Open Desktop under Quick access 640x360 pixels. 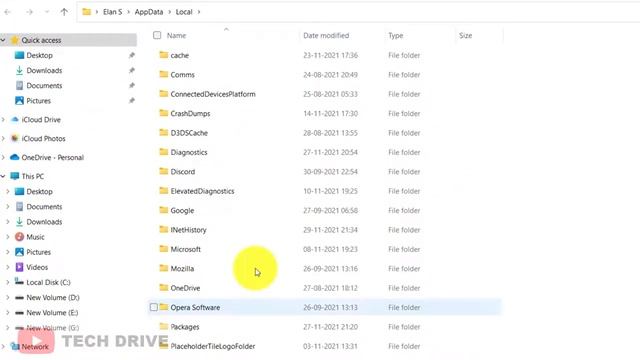coord(39,55)
